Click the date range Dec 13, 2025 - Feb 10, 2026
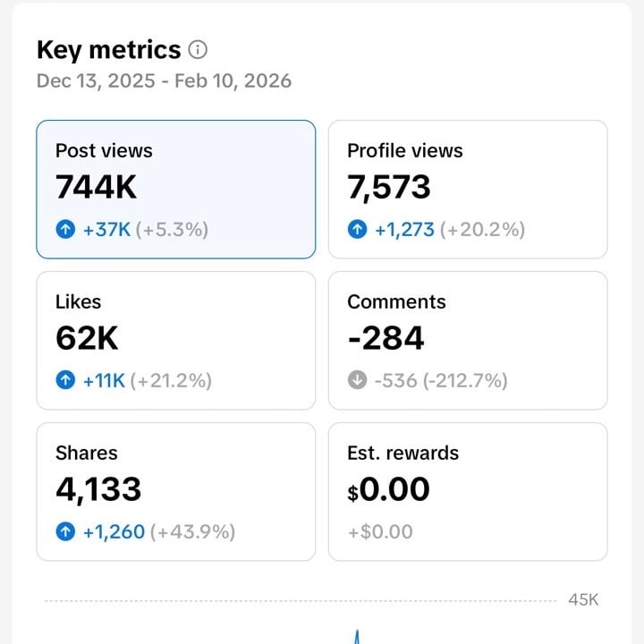The image size is (644, 644). (x=164, y=80)
